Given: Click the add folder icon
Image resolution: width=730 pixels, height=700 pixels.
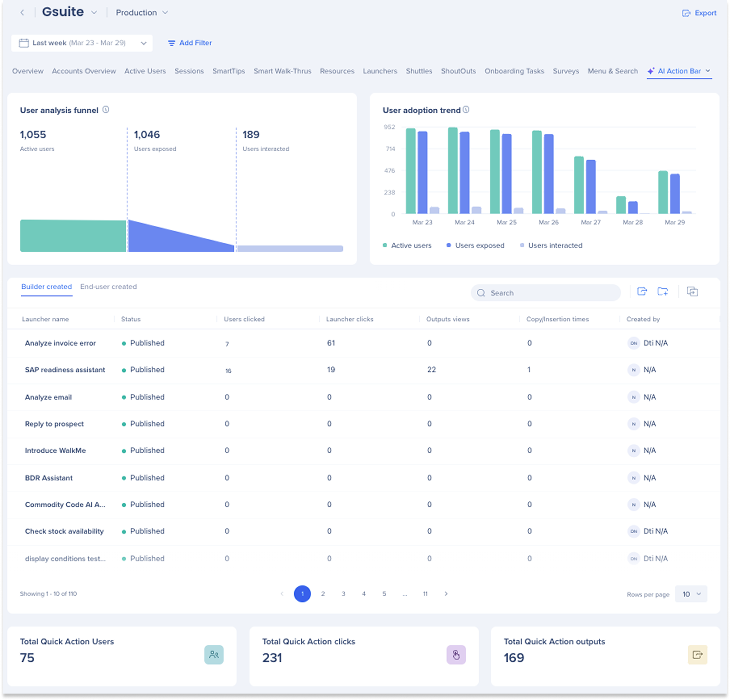Looking at the screenshot, I should click(x=662, y=291).
